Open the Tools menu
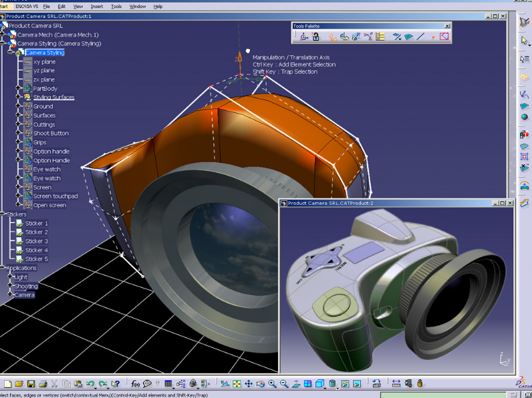This screenshot has height=398, width=532. tap(116, 6)
